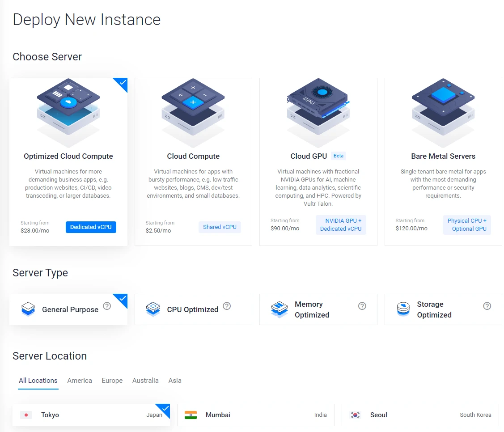This screenshot has height=432, width=504.
Task: Click the India flag icon
Action: click(191, 415)
